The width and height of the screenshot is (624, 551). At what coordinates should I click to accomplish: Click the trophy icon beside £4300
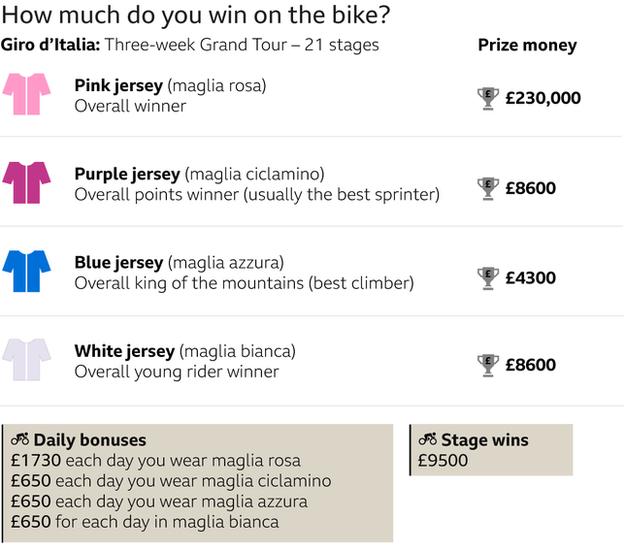(488, 278)
